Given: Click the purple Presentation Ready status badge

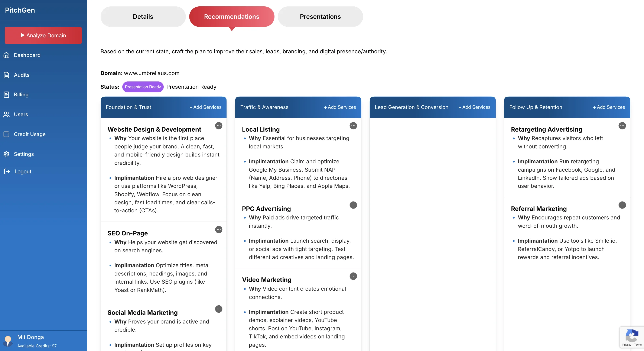Looking at the screenshot, I should pos(143,87).
